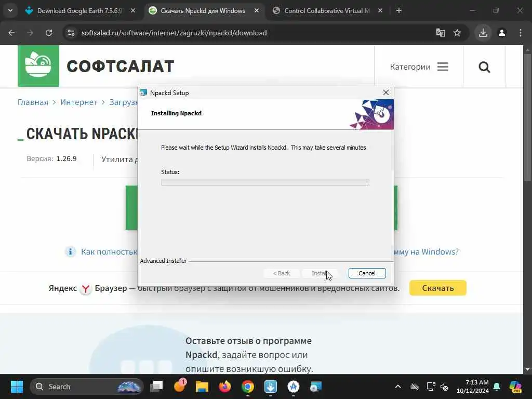Launch Firefox from taskbar
This screenshot has width=532, height=399.
point(224,387)
